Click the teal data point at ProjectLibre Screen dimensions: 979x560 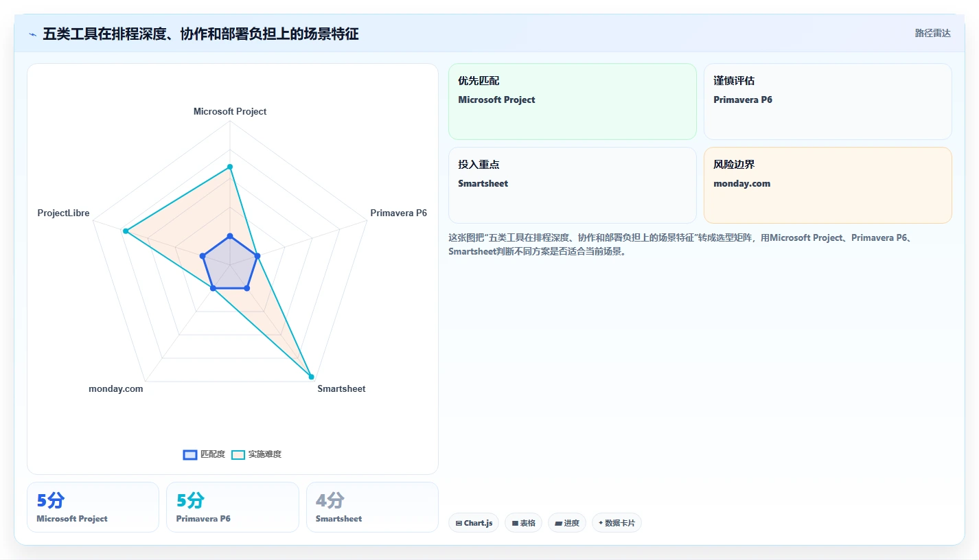[x=126, y=231]
